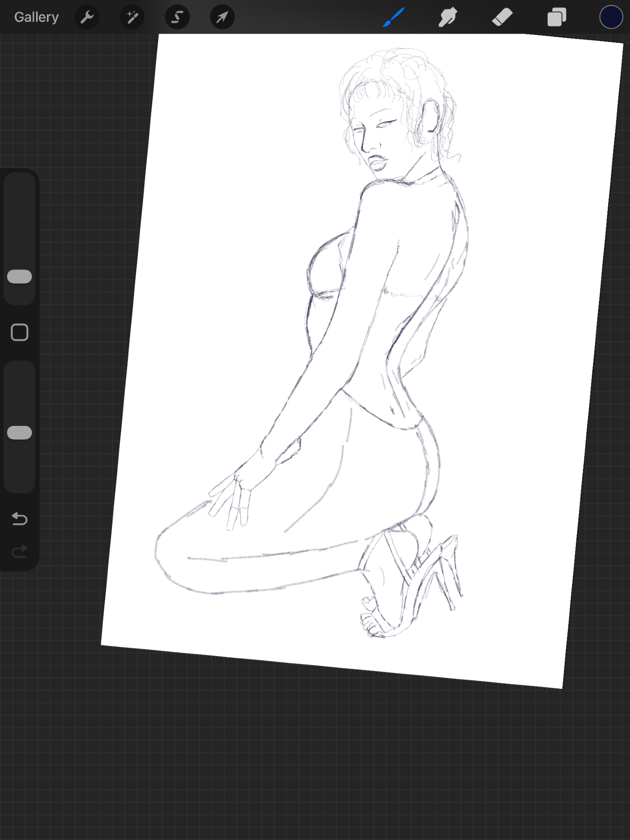630x840 pixels.
Task: Select the Eraser tool
Action: [502, 17]
